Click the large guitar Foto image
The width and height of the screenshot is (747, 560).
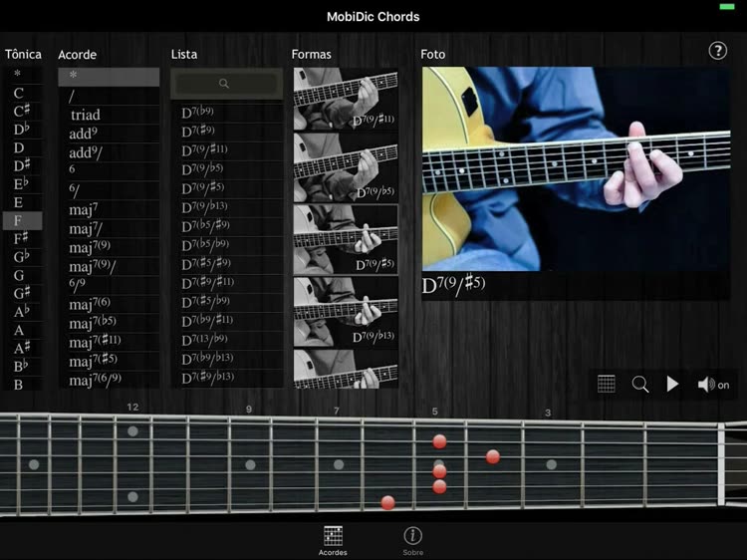point(576,168)
